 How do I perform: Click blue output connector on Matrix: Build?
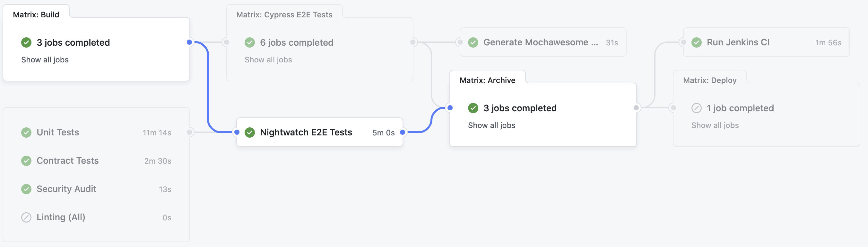point(189,42)
